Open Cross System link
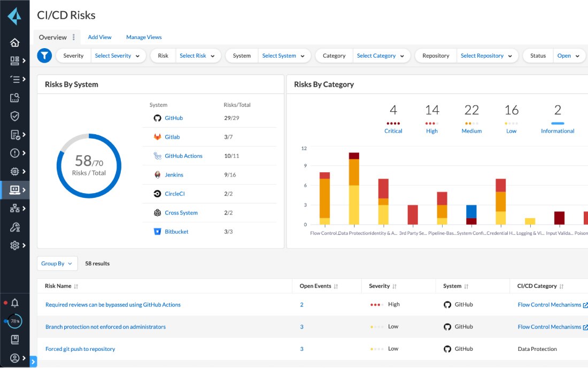 pyautogui.click(x=181, y=213)
